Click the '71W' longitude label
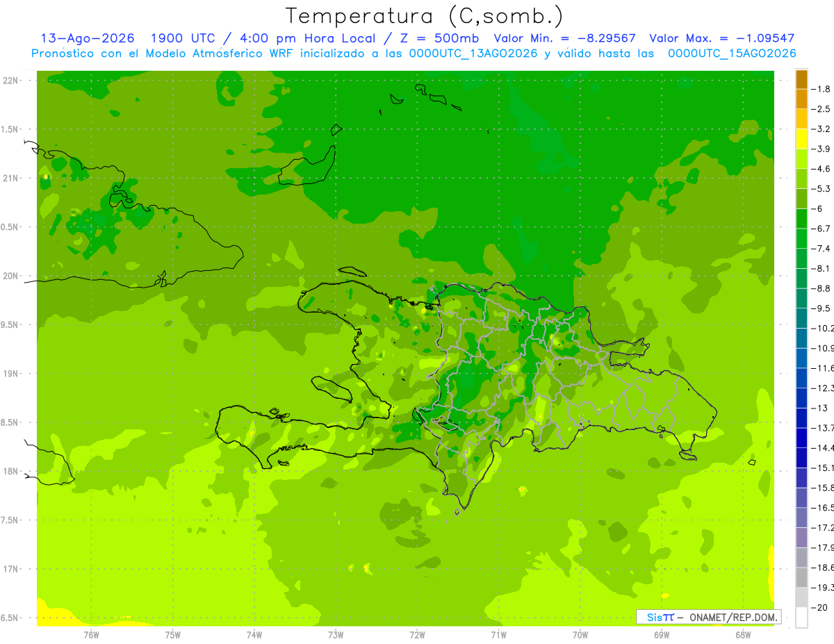This screenshot has height=644, width=834. click(x=498, y=635)
